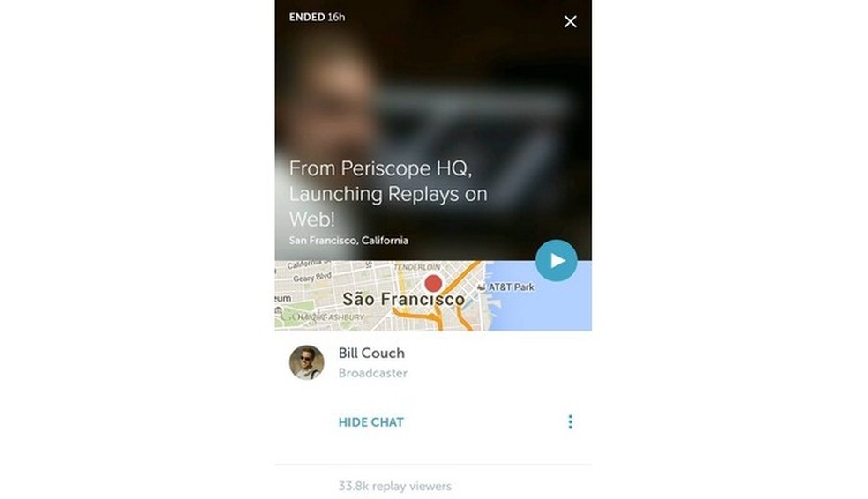
Task: Click San Francisco, California location label
Action: [348, 241]
